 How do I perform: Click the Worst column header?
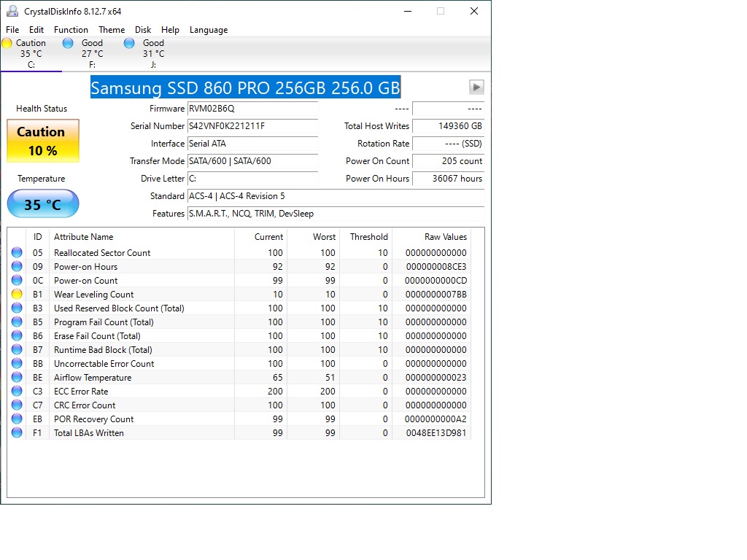pyautogui.click(x=324, y=237)
